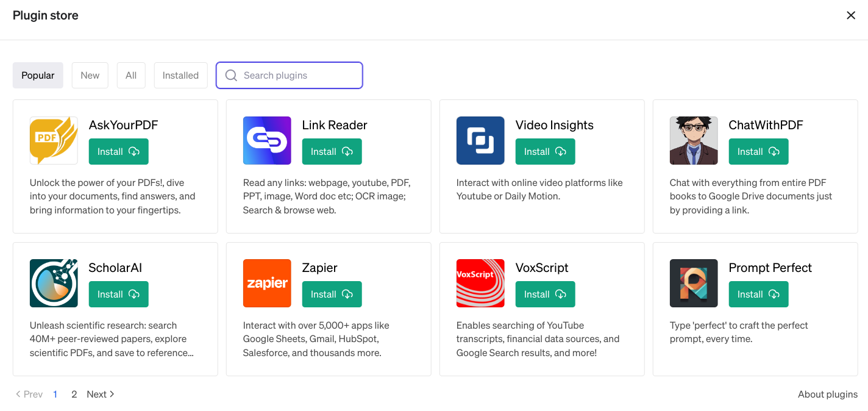
Task: Go to page 2 of plugins
Action: (x=74, y=395)
